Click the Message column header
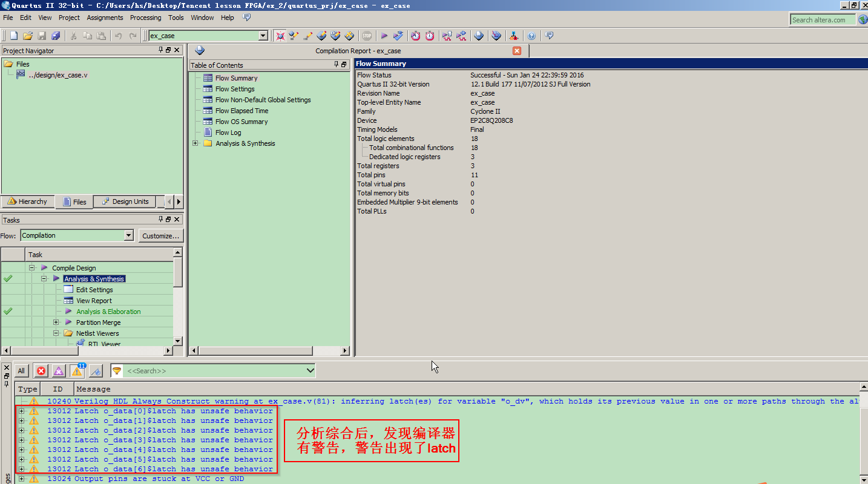Viewport: 868px width, 484px height. [x=93, y=389]
